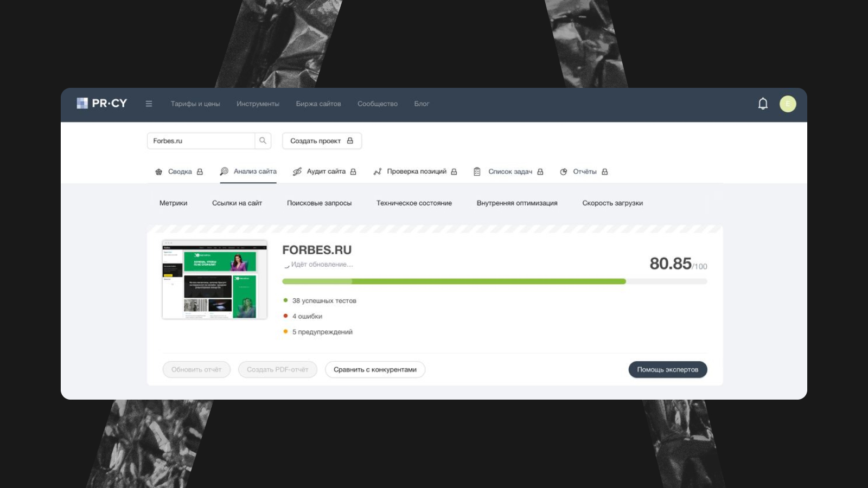
Task: Visit the Блог page
Action: click(x=422, y=104)
